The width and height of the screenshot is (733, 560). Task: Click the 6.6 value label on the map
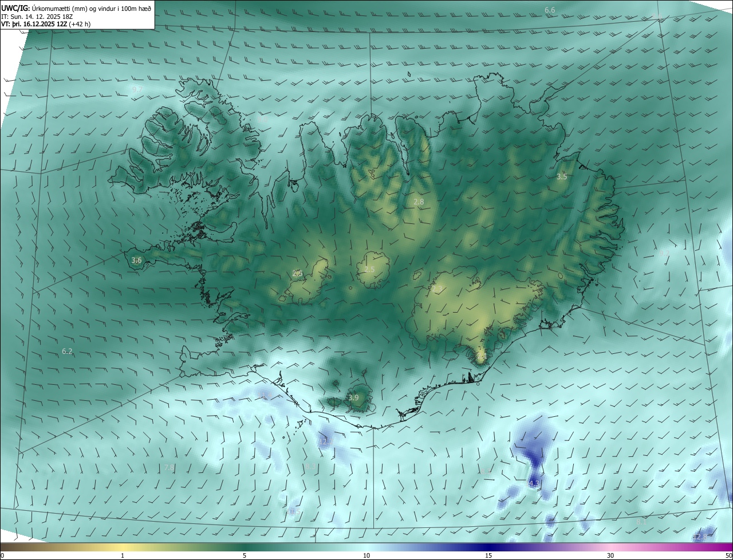[550, 10]
